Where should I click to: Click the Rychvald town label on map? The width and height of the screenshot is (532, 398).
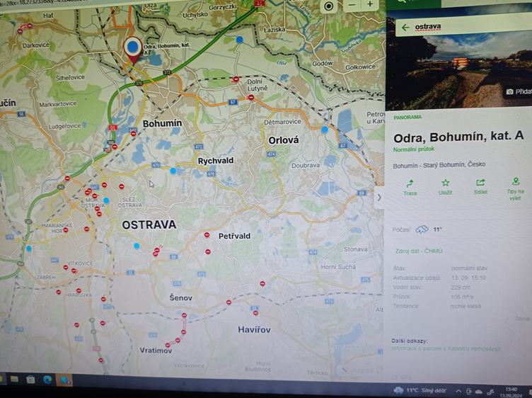pyautogui.click(x=216, y=161)
